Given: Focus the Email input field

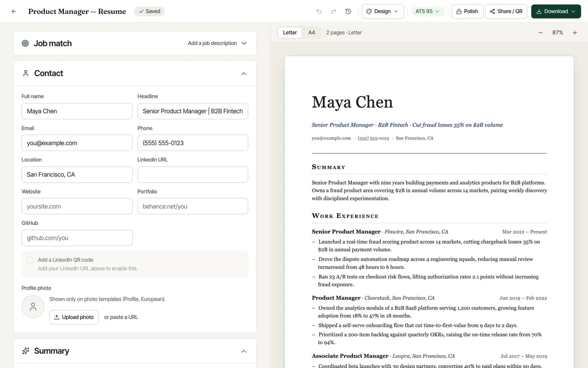Looking at the screenshot, I should 77,143.
